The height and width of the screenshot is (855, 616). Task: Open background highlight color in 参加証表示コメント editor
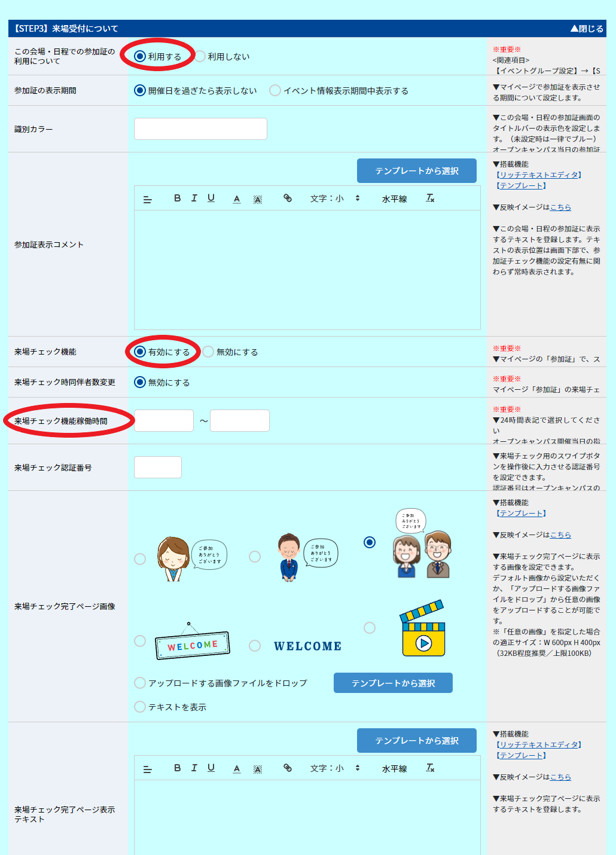coord(258,199)
